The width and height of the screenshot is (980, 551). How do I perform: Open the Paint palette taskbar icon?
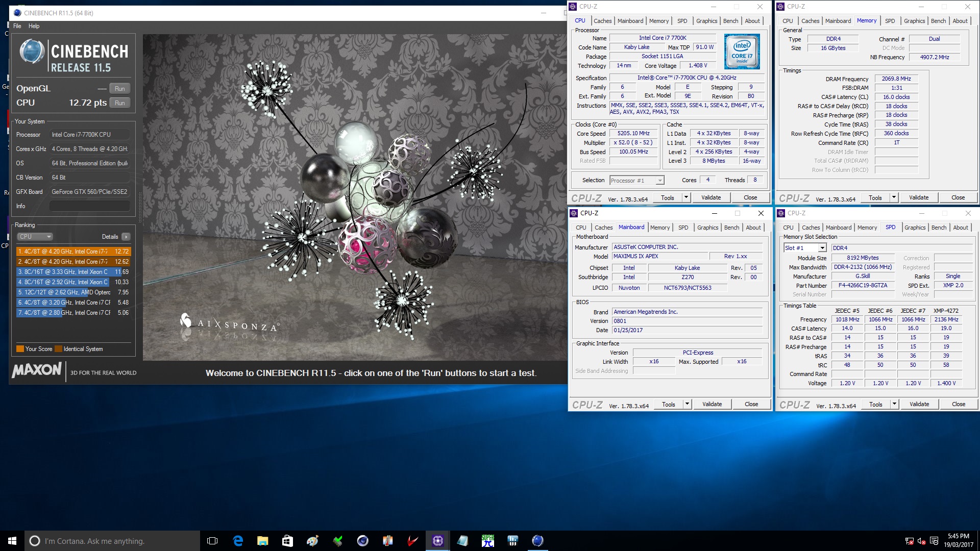[312, 541]
